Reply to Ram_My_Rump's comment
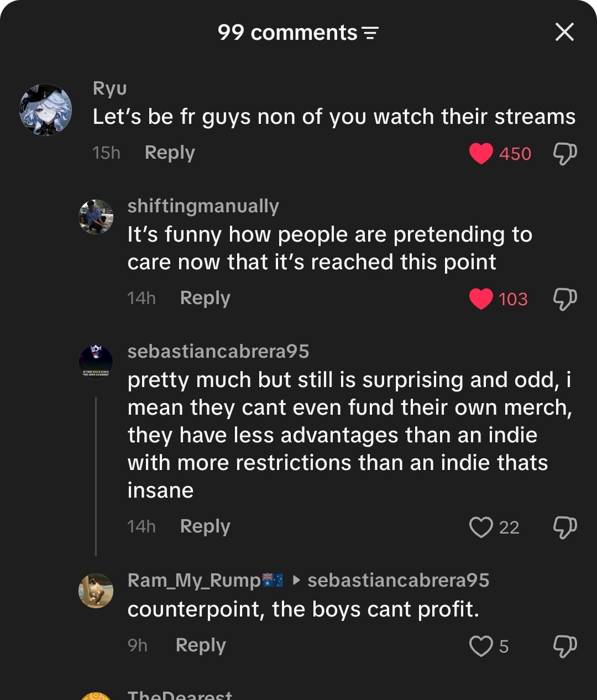 click(201, 645)
